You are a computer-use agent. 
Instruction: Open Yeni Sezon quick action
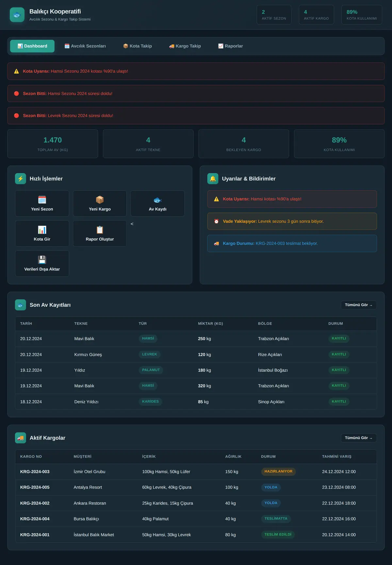(x=42, y=203)
